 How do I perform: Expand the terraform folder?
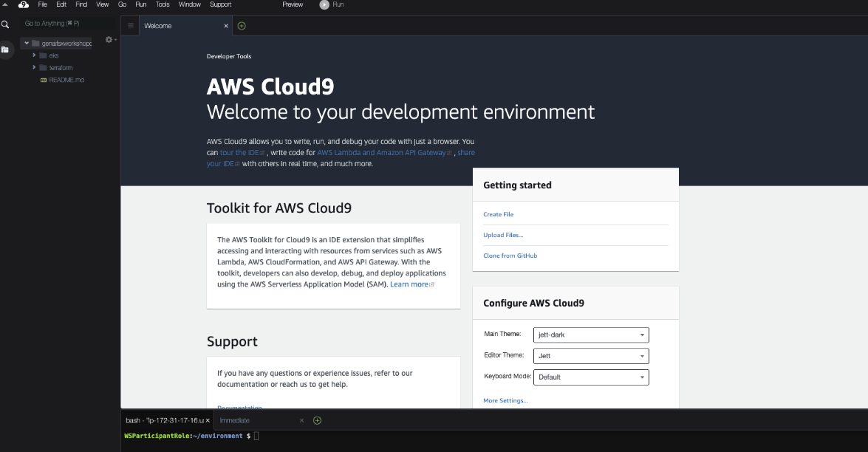click(x=34, y=67)
